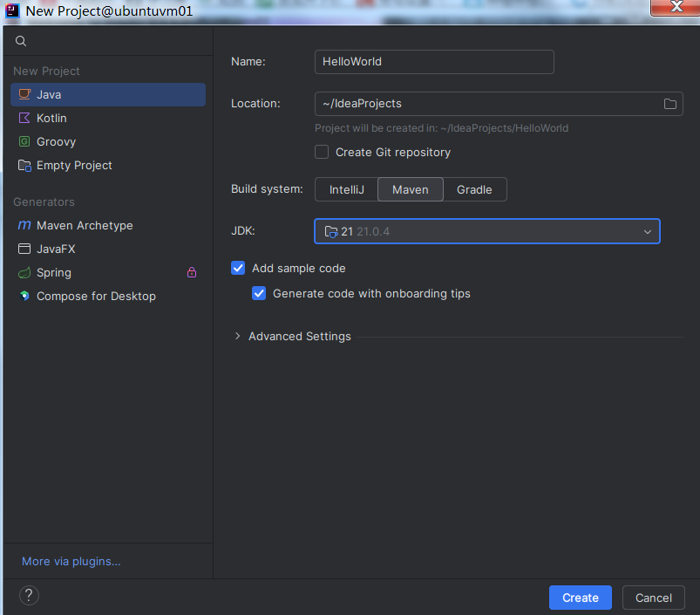Click the IntelliJ IDEA title bar icon
This screenshot has width=700, height=615.
12,10
